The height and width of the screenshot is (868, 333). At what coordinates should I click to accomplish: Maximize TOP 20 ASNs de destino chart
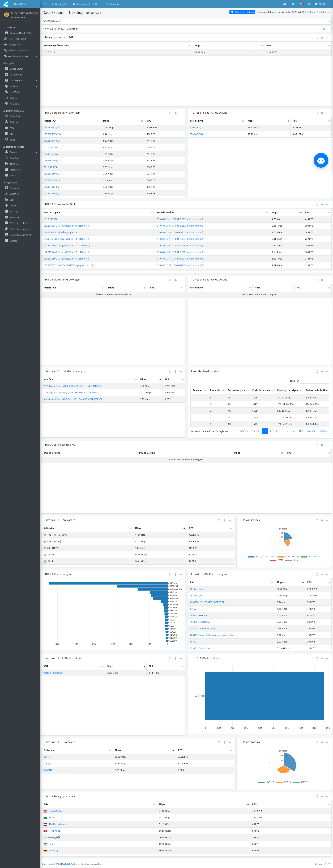click(x=317, y=658)
